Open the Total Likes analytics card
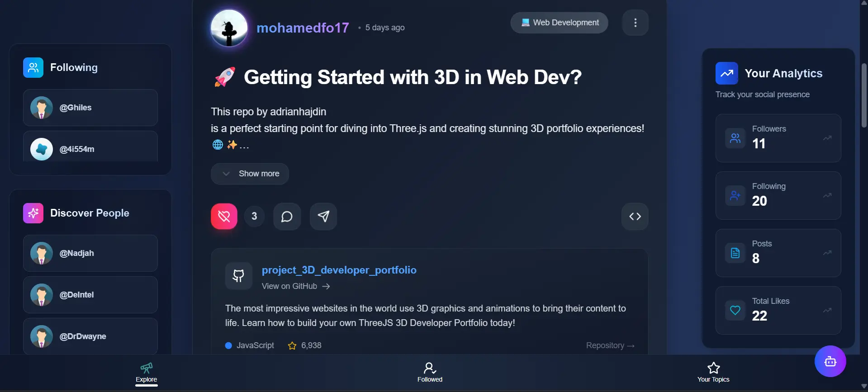The height and width of the screenshot is (392, 868). pos(778,310)
